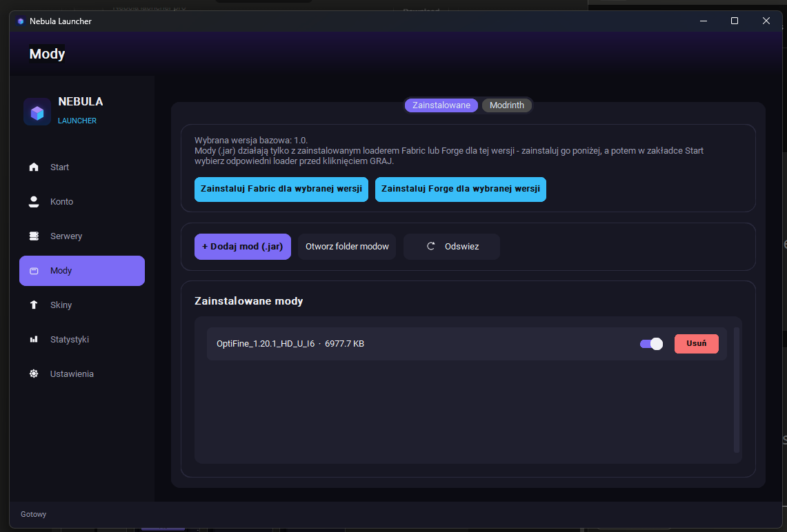Click the Zainstalowane mody heading
This screenshot has width=787, height=532.
coord(248,301)
